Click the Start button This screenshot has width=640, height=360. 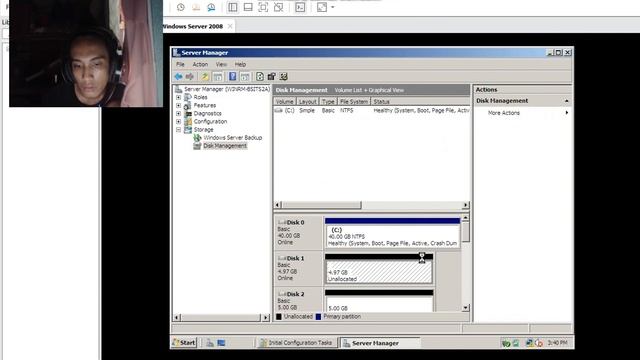coord(184,343)
